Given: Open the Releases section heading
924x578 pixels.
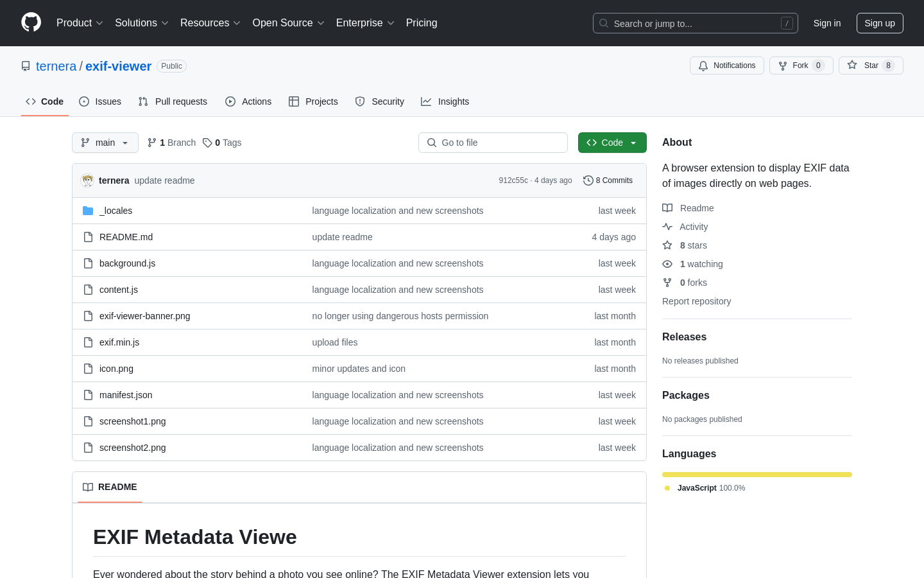Looking at the screenshot, I should click(684, 337).
